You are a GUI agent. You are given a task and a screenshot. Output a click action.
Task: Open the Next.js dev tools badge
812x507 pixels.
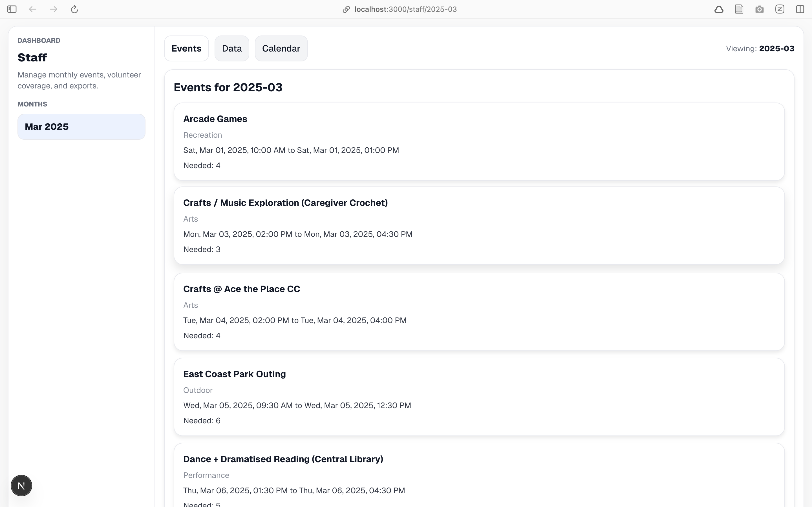point(21,486)
